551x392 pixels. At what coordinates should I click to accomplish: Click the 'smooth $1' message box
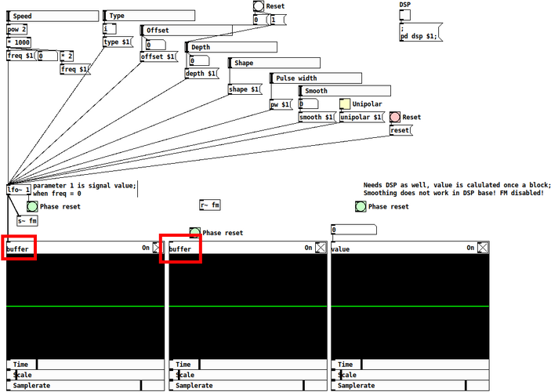point(317,117)
